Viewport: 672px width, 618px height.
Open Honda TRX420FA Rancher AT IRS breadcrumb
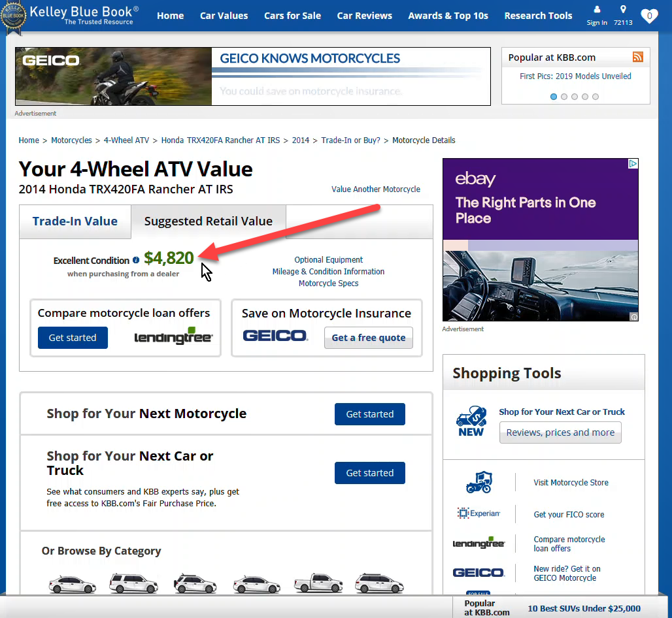220,140
